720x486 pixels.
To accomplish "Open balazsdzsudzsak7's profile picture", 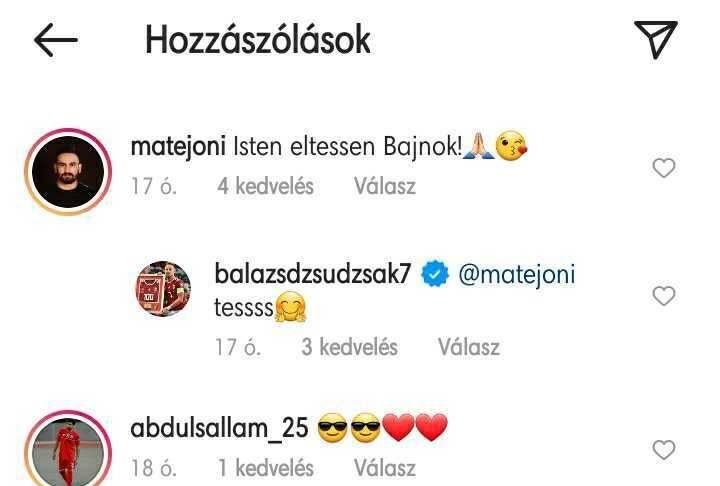I will [163, 288].
